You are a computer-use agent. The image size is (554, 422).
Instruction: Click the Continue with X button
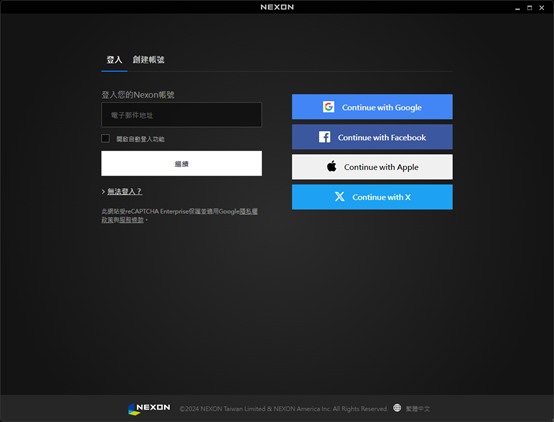coord(372,197)
